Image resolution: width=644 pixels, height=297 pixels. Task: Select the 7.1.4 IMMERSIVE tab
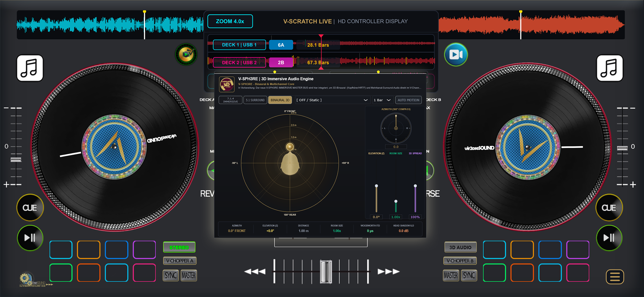[230, 100]
